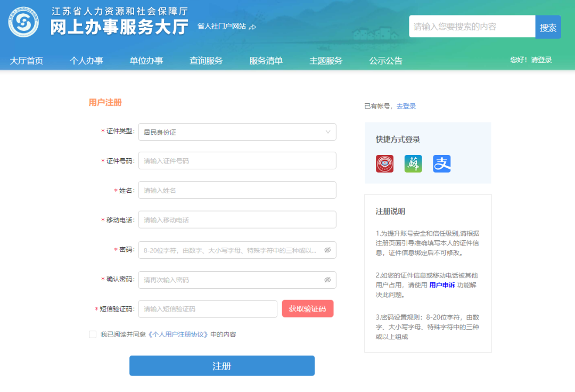
Task: Open the 证件类型 dropdown
Action: pos(237,132)
